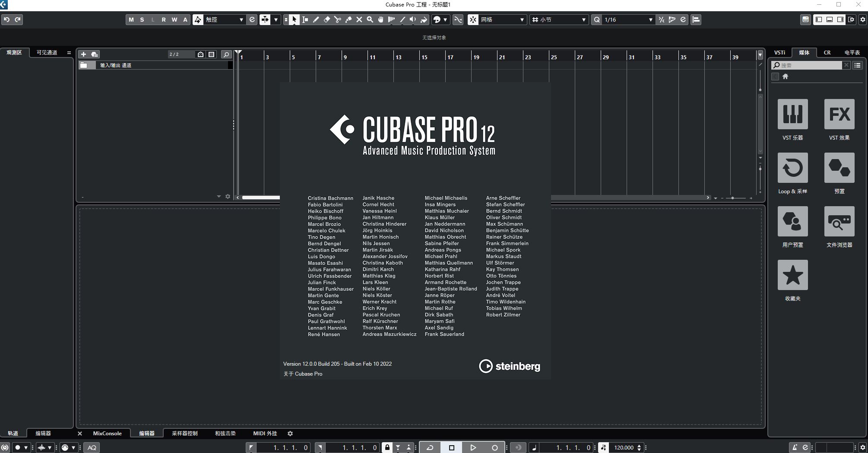
Task: Open Loop & 采样 media tile
Action: click(x=792, y=168)
